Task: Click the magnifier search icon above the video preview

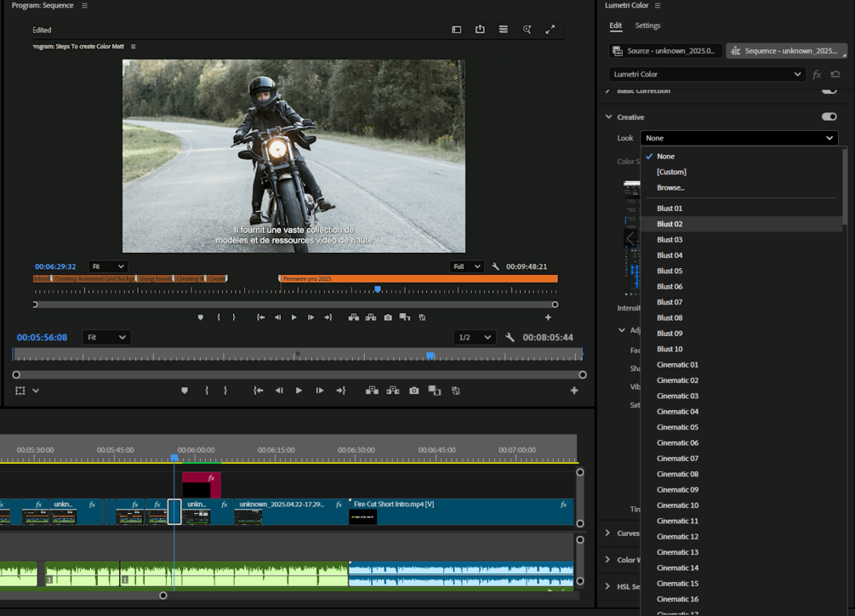Action: point(527,30)
